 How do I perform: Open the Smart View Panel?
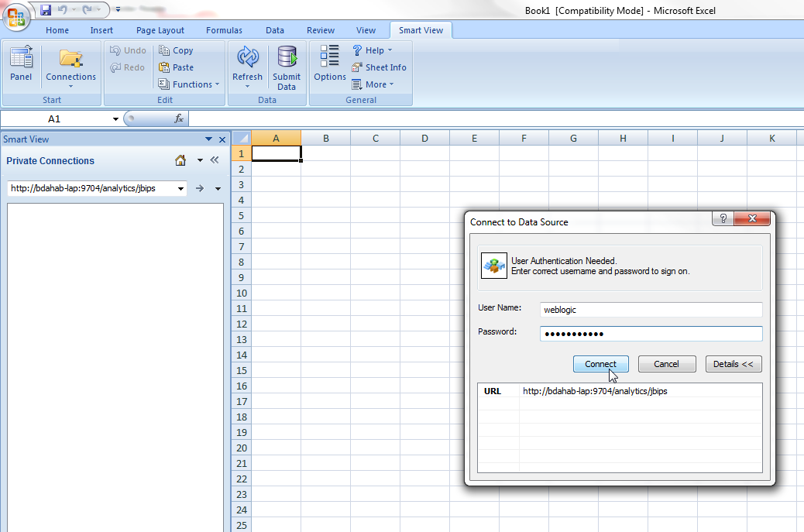21,64
